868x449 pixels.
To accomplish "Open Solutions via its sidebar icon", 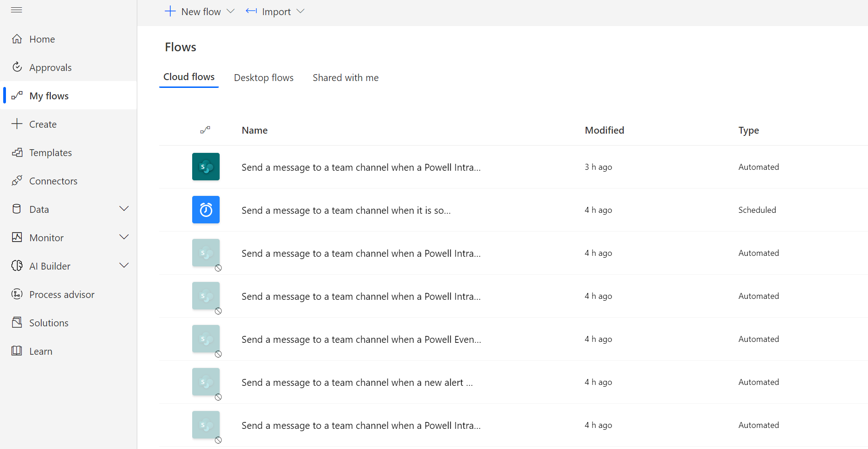I will point(17,323).
